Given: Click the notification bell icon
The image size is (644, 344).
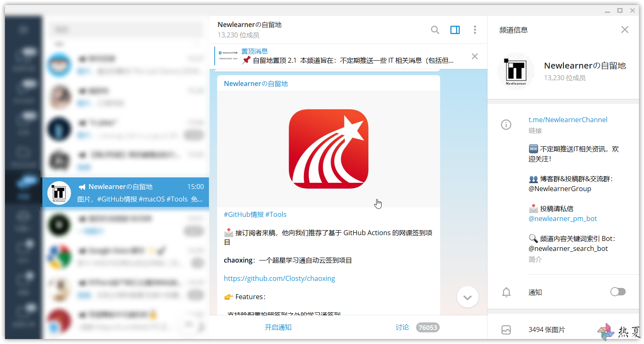Looking at the screenshot, I should pyautogui.click(x=506, y=292).
